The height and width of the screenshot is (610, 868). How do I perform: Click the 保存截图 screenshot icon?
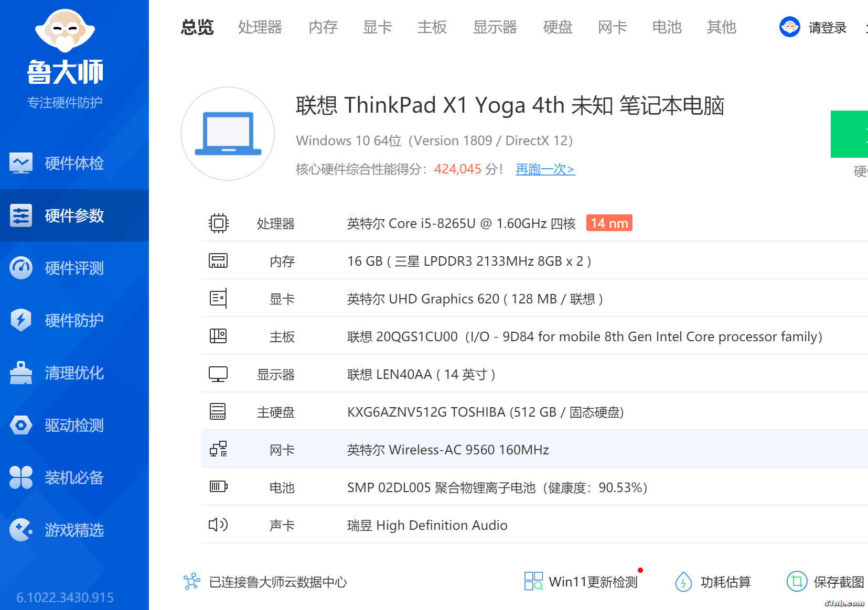[797, 581]
